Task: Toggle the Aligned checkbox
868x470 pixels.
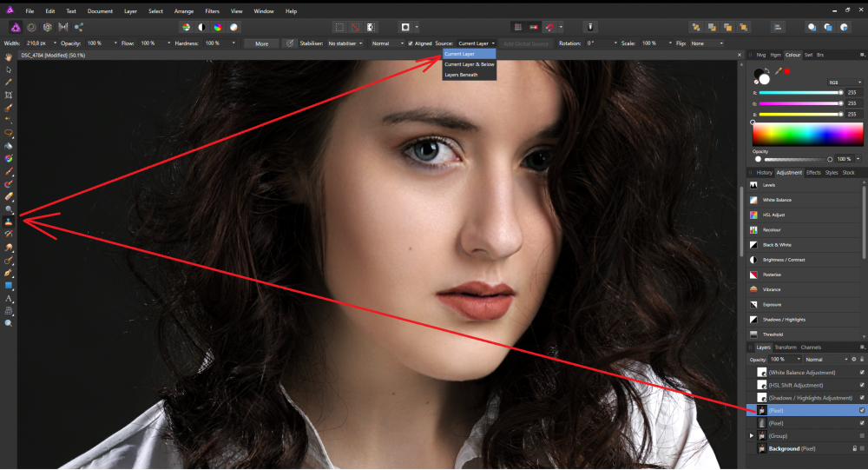Action: [x=411, y=43]
